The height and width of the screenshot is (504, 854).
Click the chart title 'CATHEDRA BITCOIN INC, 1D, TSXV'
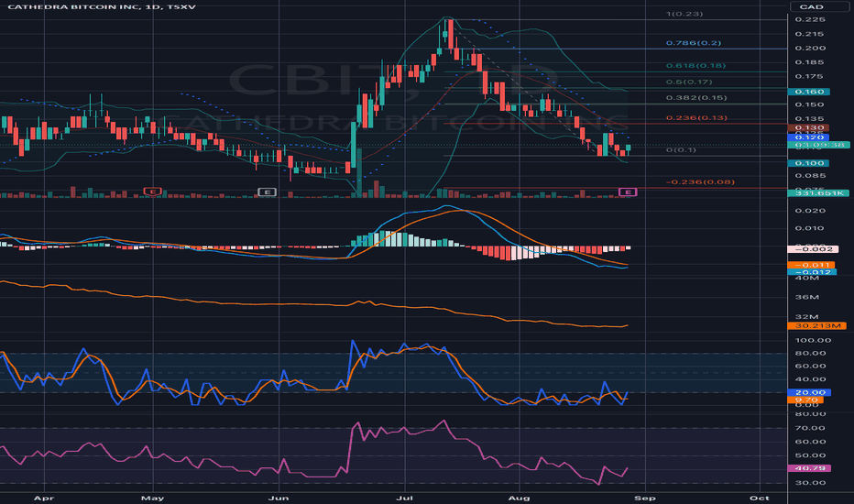click(102, 6)
